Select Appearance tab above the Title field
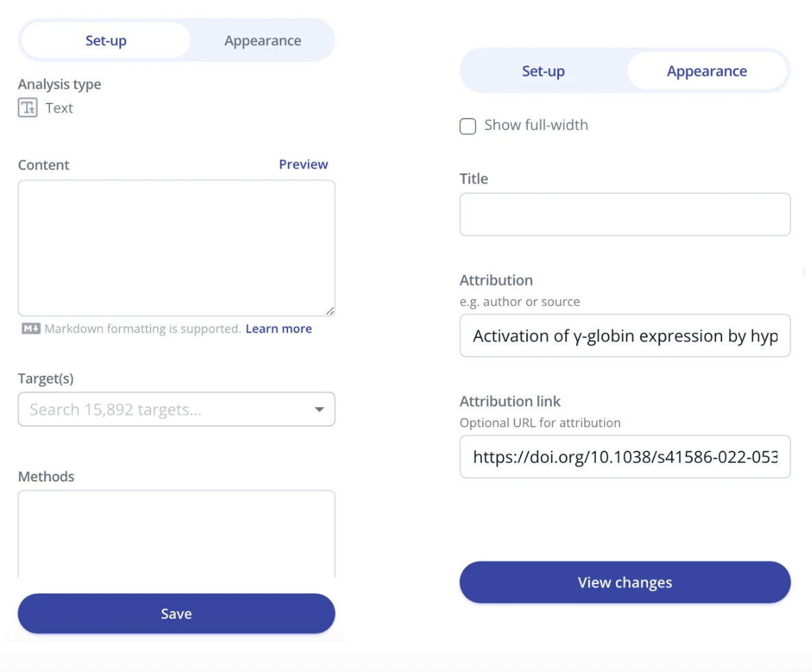 [x=706, y=71]
